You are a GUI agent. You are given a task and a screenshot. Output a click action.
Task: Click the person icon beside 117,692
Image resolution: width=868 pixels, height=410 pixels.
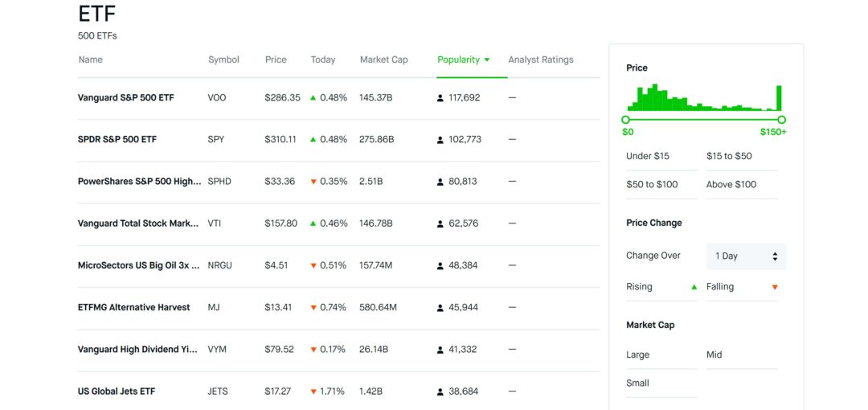pyautogui.click(x=440, y=98)
